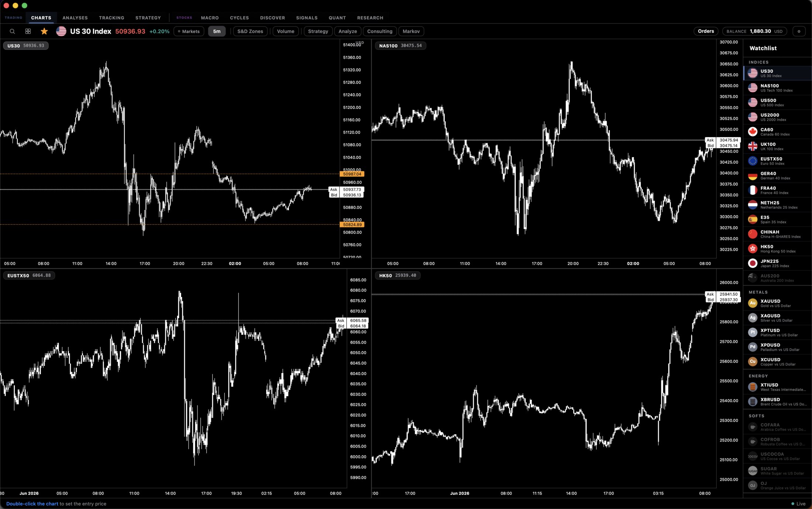Screen dimensions: 812x509
Task: Select the EUSTX50 chart label badge
Action: click(29, 276)
